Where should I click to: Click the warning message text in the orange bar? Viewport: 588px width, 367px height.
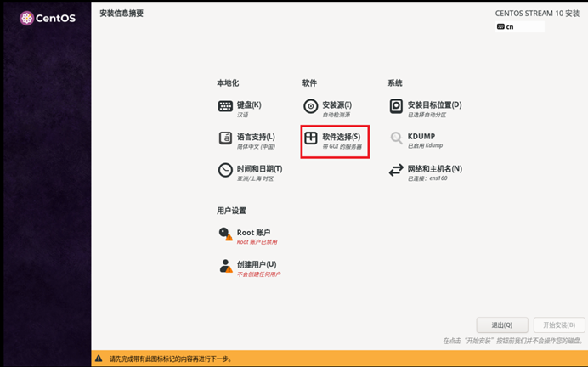tap(171, 359)
